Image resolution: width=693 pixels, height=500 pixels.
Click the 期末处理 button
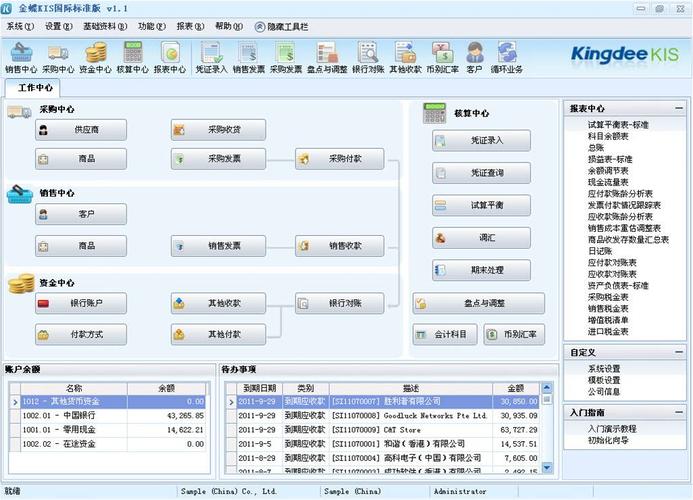pyautogui.click(x=481, y=270)
